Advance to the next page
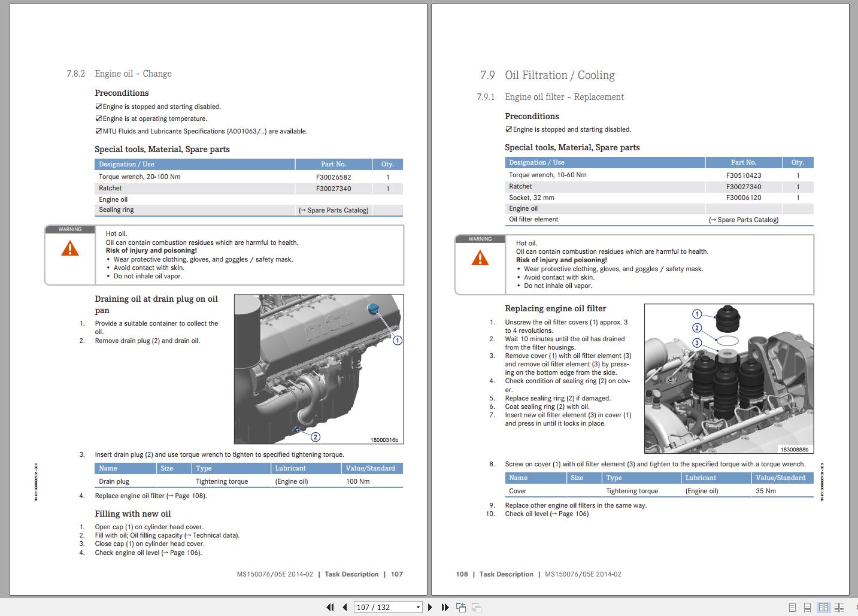This screenshot has height=616, width=858. pyautogui.click(x=430, y=607)
